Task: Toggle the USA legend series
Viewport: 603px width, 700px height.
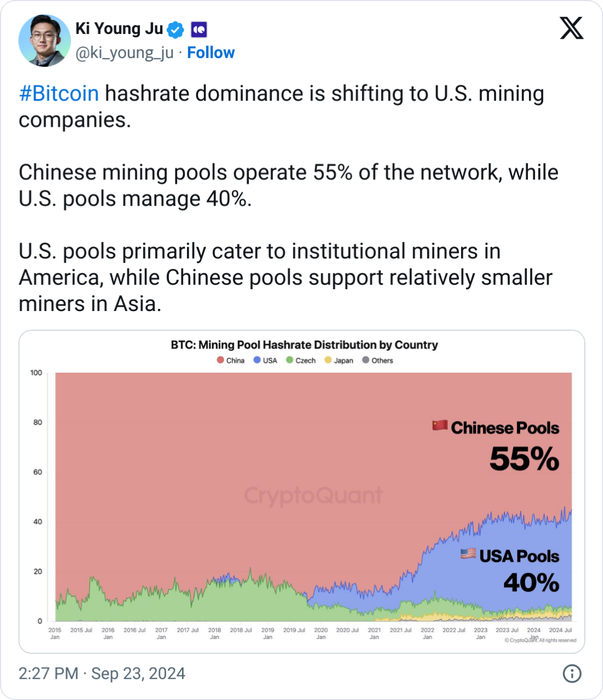Action: [x=265, y=360]
